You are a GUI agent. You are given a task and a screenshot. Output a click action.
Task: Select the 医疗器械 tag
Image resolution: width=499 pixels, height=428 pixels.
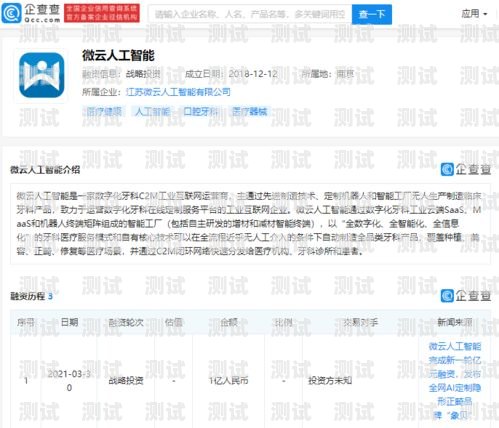[249, 112]
